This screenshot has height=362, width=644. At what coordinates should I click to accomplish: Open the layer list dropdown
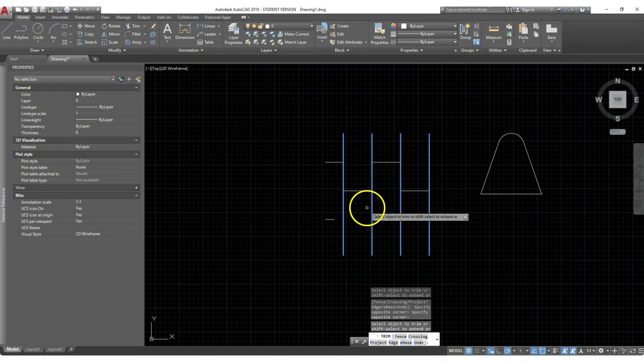coord(279,26)
